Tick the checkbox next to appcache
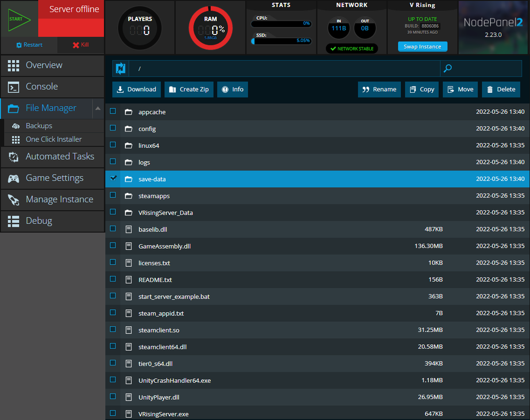Image resolution: width=530 pixels, height=420 pixels. [113, 111]
